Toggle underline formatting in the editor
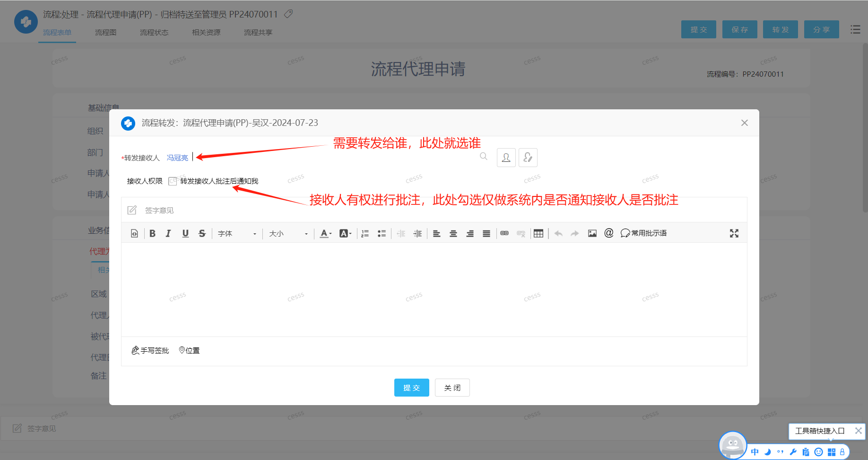The image size is (868, 460). coord(185,233)
